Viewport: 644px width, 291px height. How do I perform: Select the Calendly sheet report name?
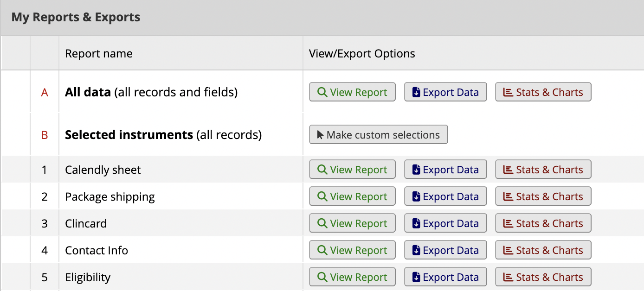click(103, 169)
